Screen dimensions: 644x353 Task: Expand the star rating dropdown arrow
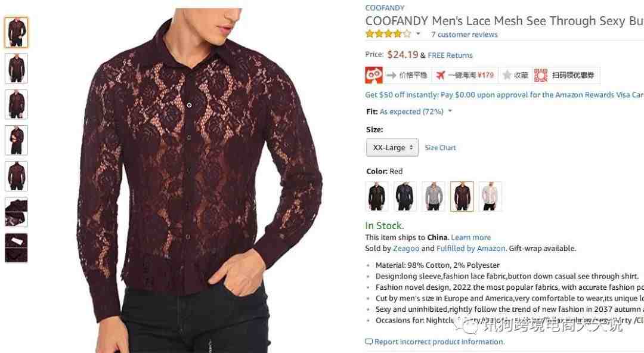[x=418, y=34]
